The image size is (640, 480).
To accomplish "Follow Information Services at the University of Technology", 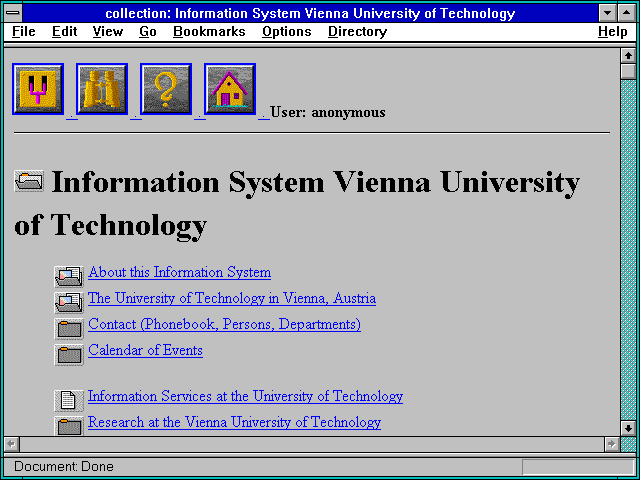I will pos(245,396).
